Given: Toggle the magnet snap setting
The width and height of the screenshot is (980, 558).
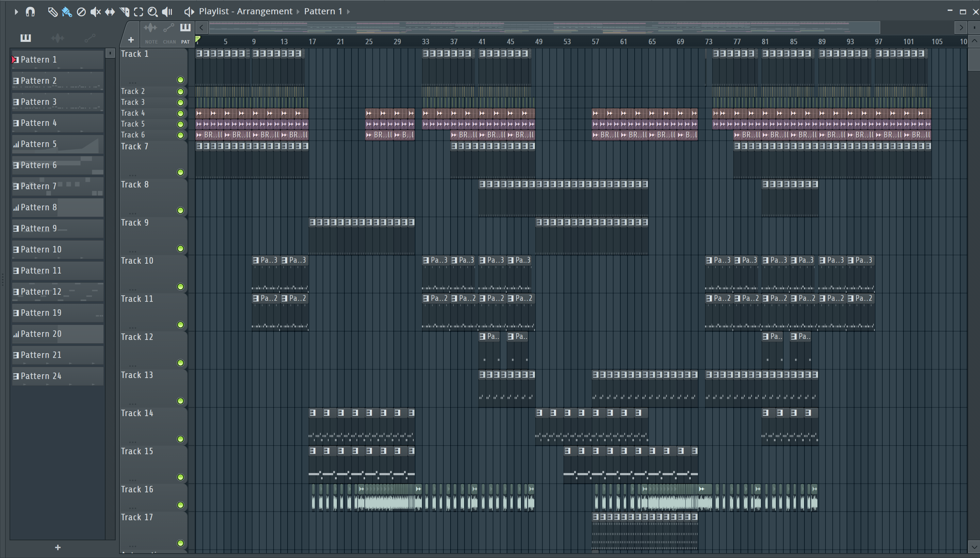Looking at the screenshot, I should click(30, 12).
